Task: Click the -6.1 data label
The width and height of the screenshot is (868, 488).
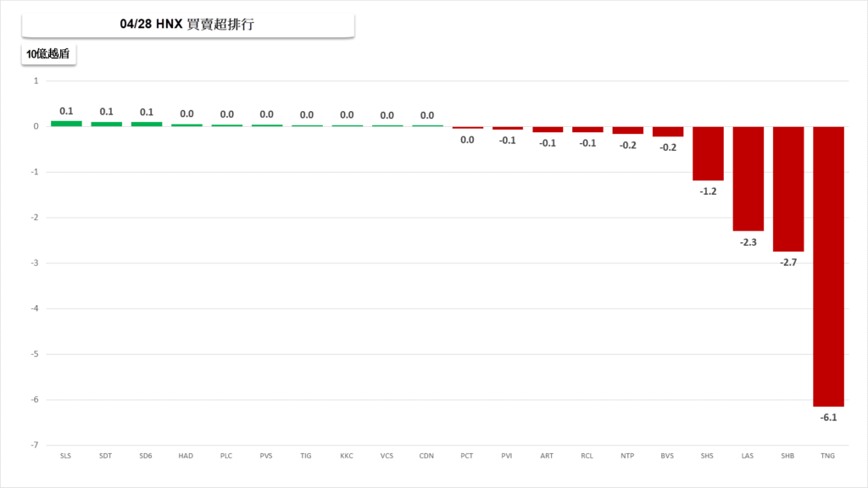Action: click(828, 418)
